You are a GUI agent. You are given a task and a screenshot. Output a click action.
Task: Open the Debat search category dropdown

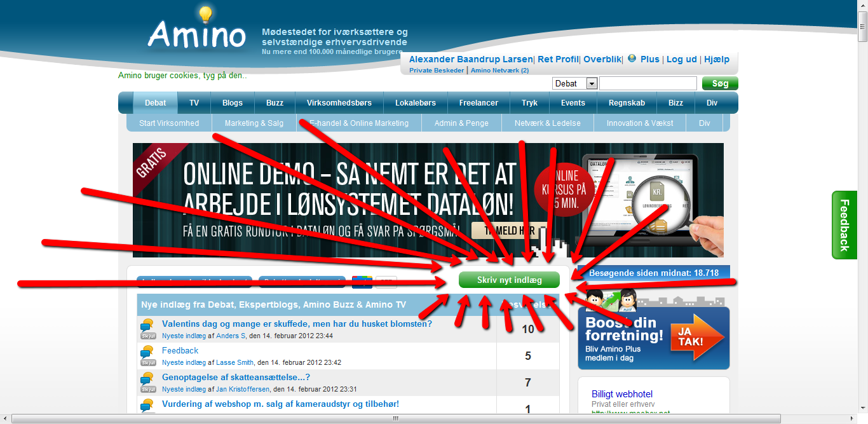[575, 83]
